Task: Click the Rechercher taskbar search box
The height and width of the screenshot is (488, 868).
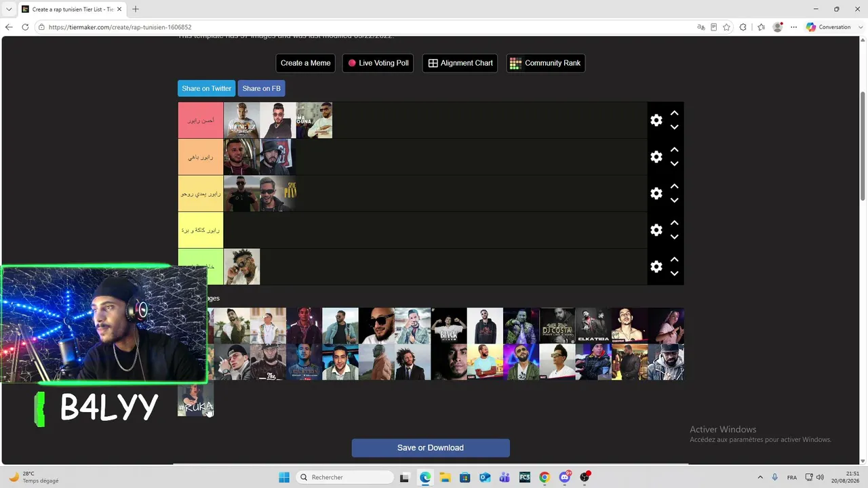Action: (x=345, y=477)
